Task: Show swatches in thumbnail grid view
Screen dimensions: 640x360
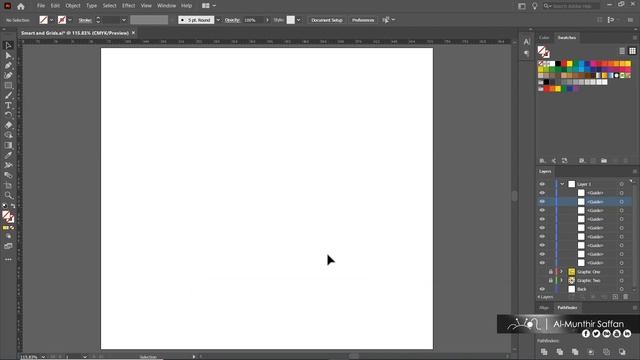Action: (632, 51)
